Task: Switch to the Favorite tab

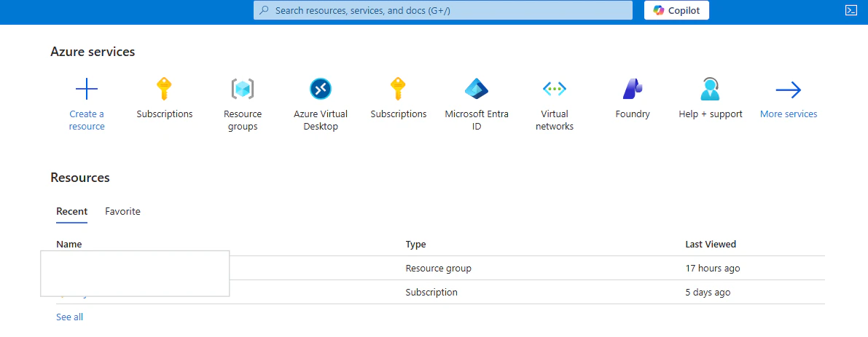Action: [x=123, y=212]
